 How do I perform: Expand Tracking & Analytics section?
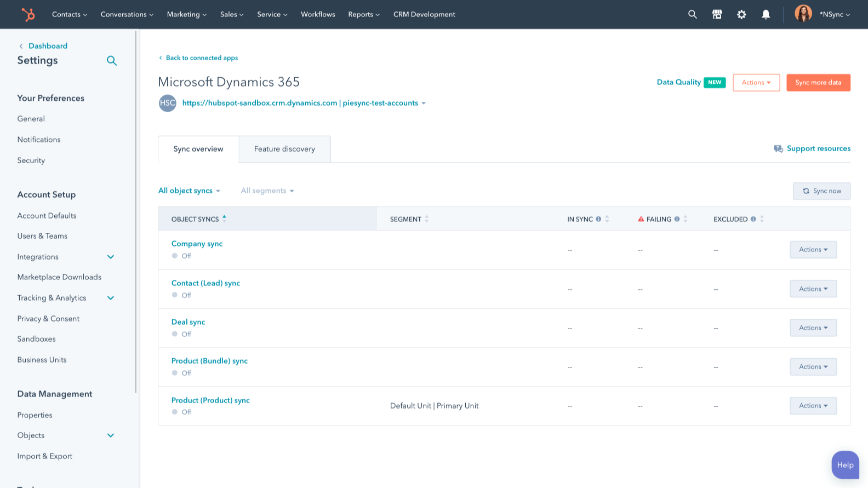coord(111,298)
